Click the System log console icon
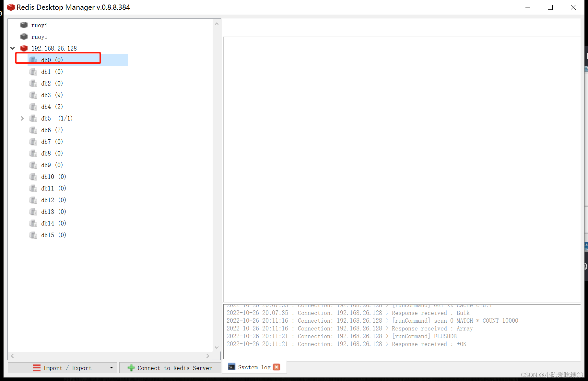Viewport: 588px width, 381px height. [231, 367]
